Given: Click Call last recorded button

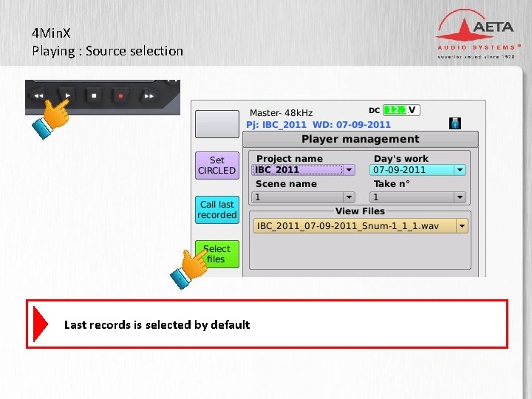Looking at the screenshot, I should point(217,210).
